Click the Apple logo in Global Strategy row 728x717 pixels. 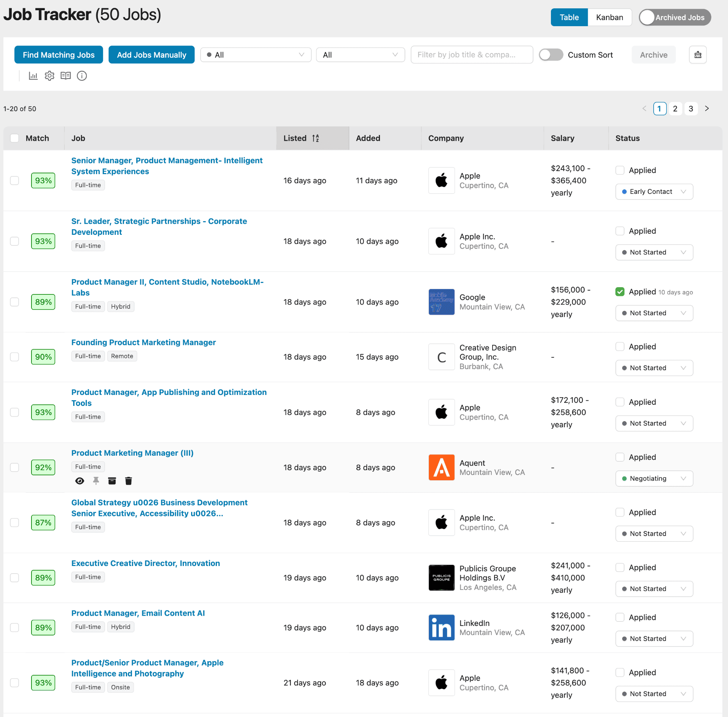tap(441, 523)
